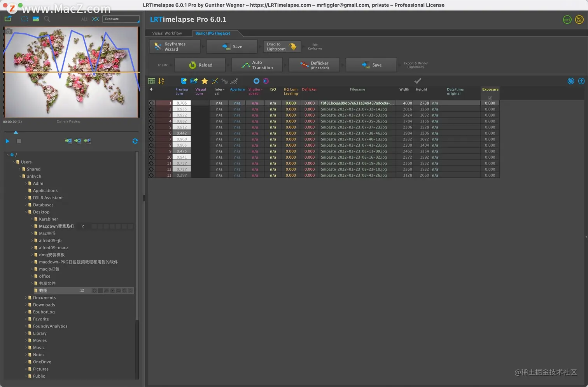Select the Movies folder in the tree
Image resolution: width=588 pixels, height=387 pixels.
click(x=40, y=340)
